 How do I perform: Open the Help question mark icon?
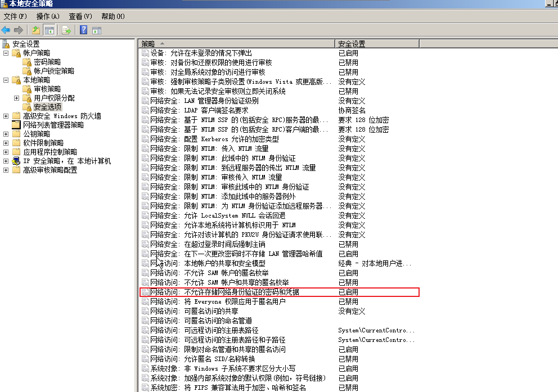click(84, 30)
